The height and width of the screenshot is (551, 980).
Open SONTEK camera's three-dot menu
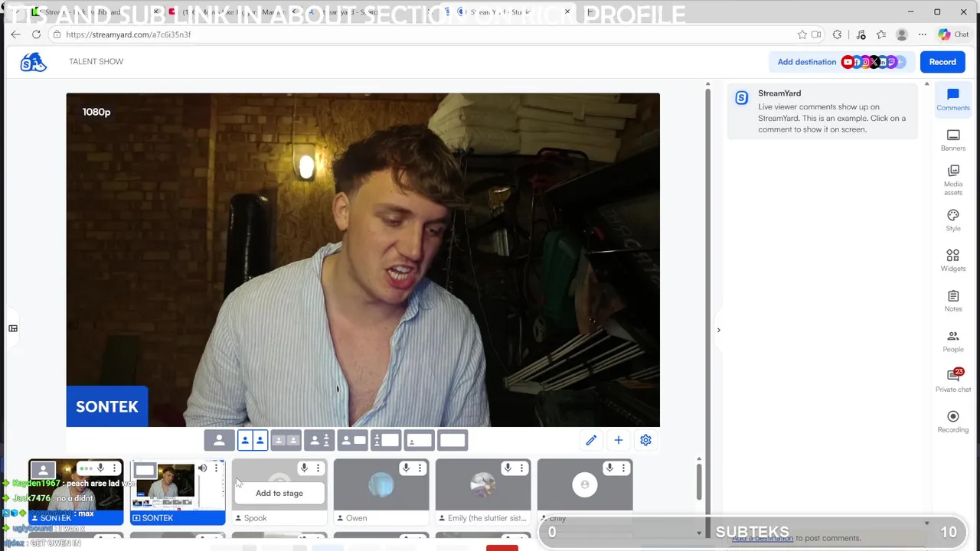pos(114,468)
